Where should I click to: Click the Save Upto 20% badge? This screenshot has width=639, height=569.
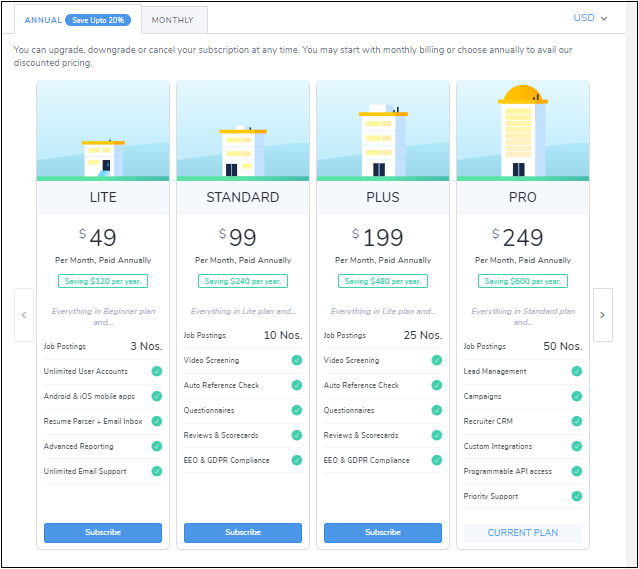(x=98, y=20)
